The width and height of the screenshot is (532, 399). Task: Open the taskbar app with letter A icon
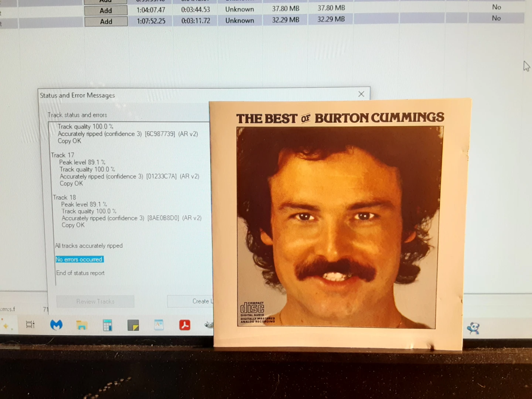159,325
